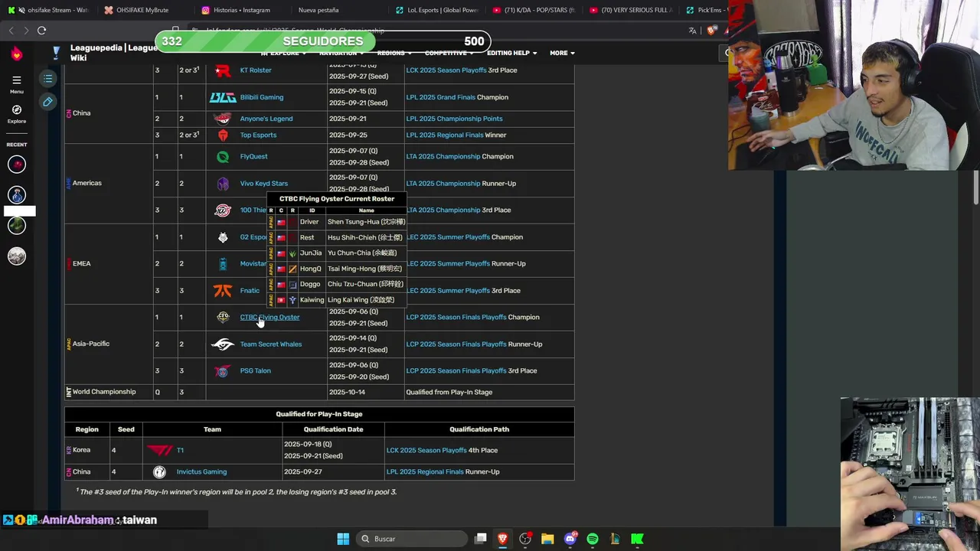980x551 pixels.
Task: Open the Bilibili Gaming team link
Action: tap(261, 97)
